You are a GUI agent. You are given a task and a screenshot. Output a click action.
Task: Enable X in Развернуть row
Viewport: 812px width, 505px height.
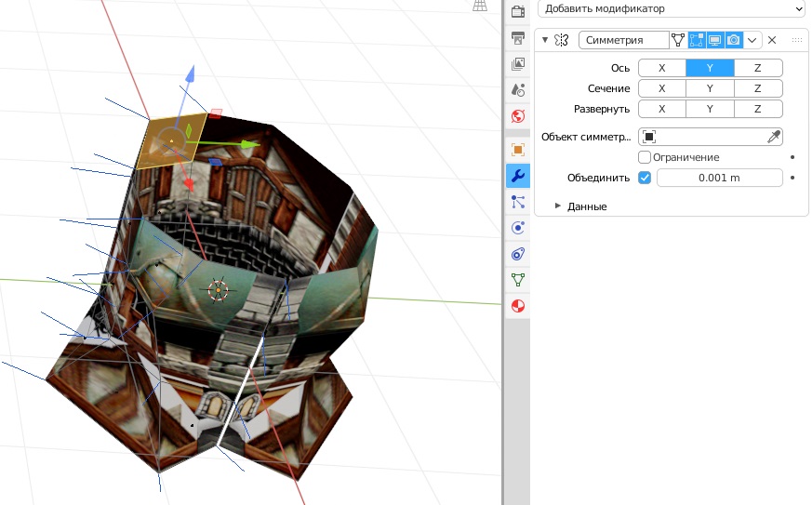click(x=662, y=109)
